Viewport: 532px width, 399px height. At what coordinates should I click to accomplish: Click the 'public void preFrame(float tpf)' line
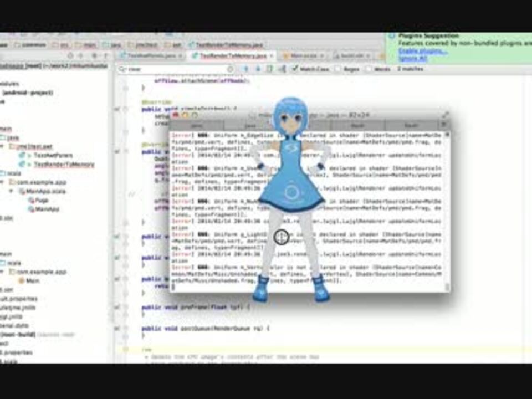pos(196,308)
